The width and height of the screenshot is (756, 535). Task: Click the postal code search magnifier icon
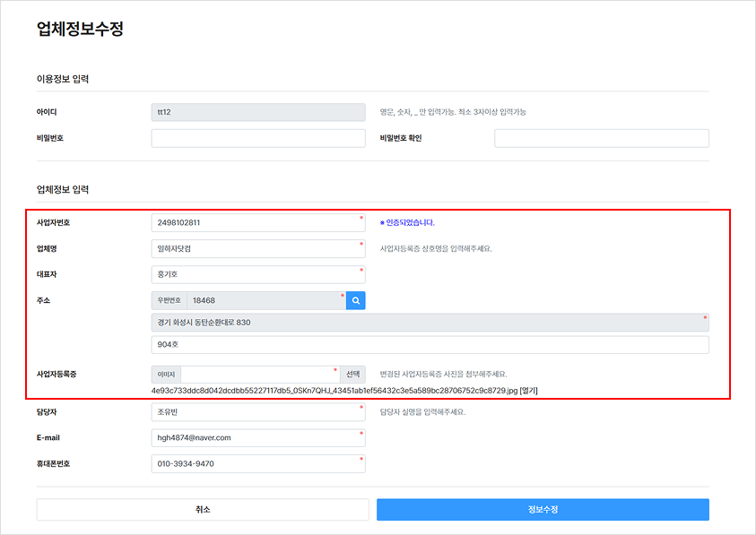(355, 300)
